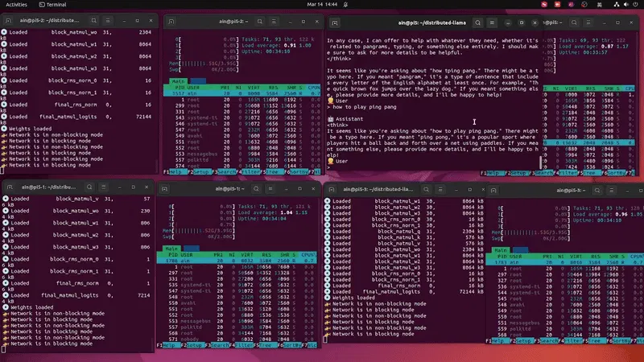Viewport: 644px width, 362px height.
Task: Click new tab icon in ain@pi5-3: ~/distributed-lla terminal
Action: tap(331, 190)
